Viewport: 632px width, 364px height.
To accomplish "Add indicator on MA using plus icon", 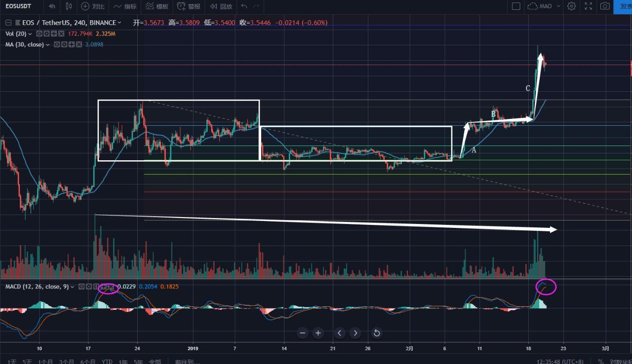I will [x=72, y=44].
